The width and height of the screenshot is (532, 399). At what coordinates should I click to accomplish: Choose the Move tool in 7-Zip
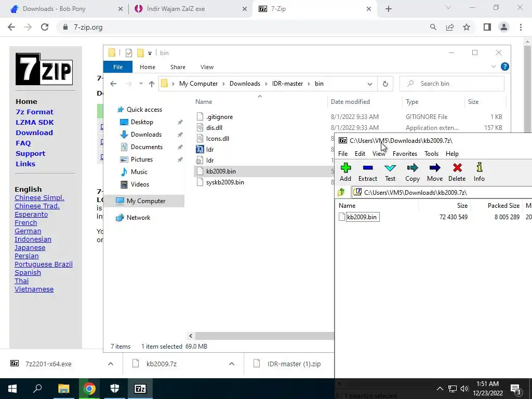(x=435, y=172)
